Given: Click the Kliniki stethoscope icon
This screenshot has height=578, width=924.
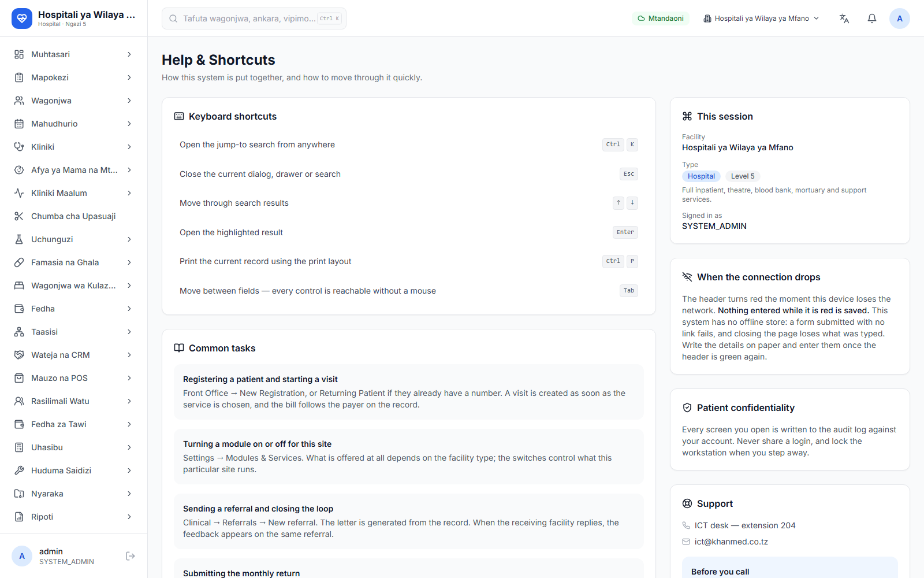Looking at the screenshot, I should [x=19, y=147].
